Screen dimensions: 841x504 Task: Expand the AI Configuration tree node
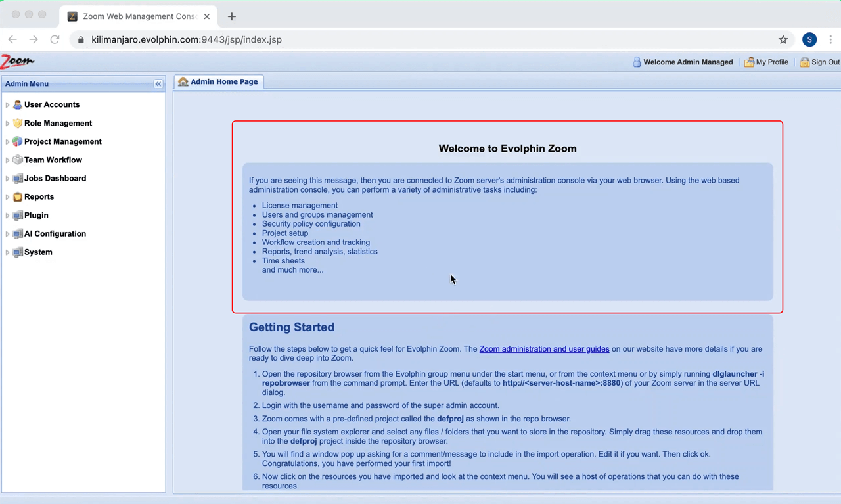(7, 233)
